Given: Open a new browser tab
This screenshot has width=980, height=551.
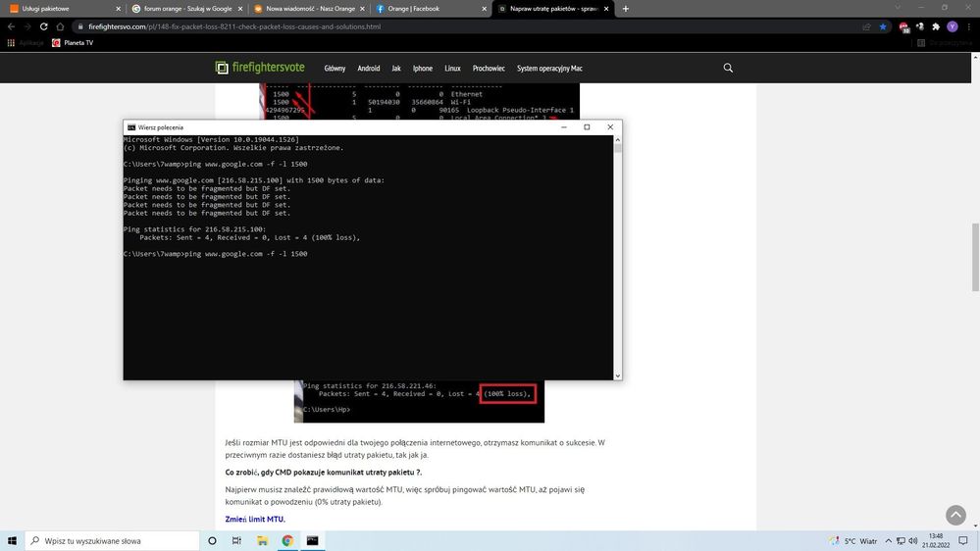Looking at the screenshot, I should click(626, 9).
